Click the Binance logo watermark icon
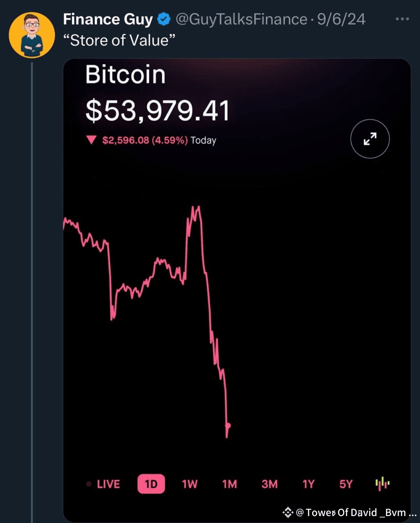Image resolution: width=420 pixels, height=523 pixels. tap(288, 512)
